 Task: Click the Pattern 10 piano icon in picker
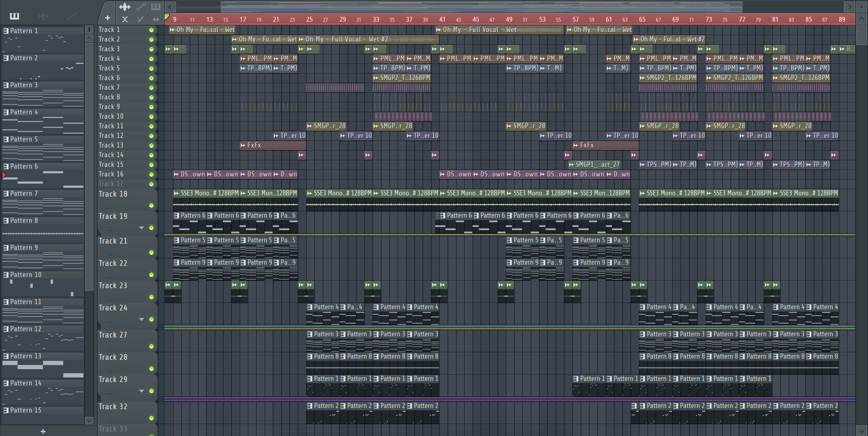pyautogui.click(x=6, y=275)
